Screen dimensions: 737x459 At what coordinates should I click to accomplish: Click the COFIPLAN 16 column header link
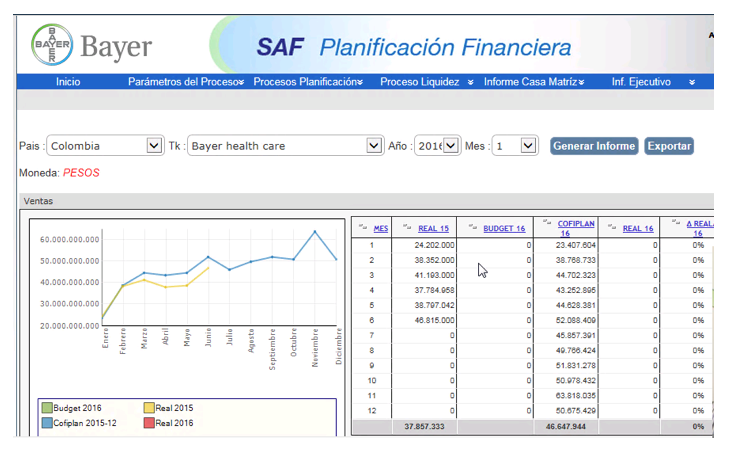click(577, 228)
